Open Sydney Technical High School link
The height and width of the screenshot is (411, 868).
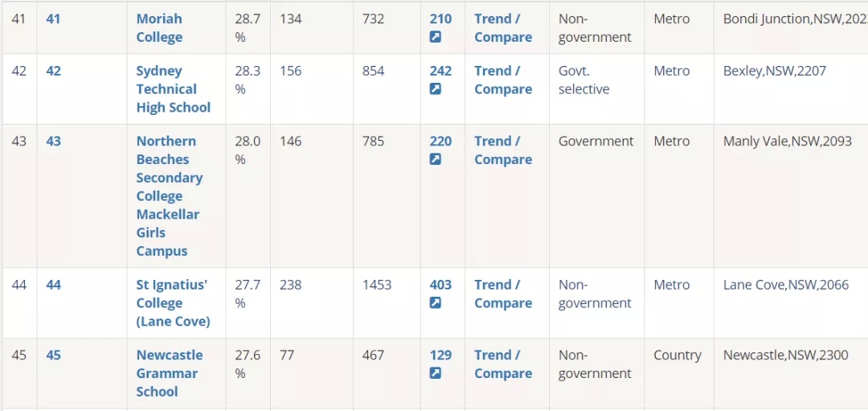174,89
